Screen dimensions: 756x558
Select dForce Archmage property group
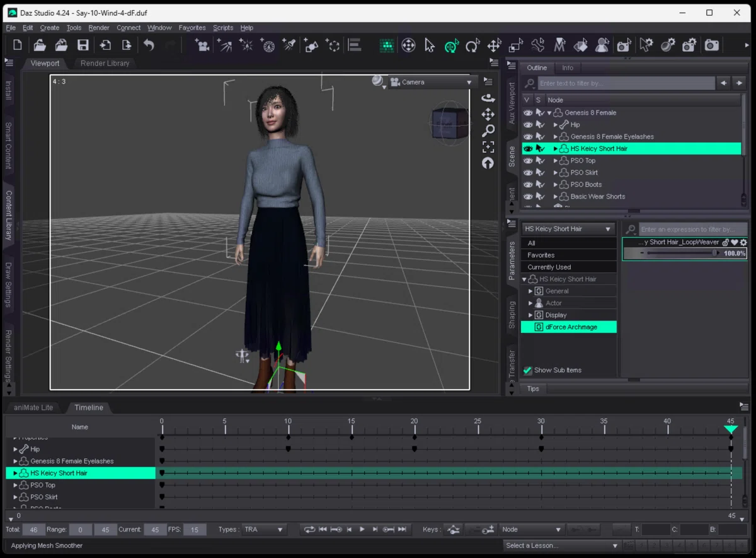tap(569, 327)
